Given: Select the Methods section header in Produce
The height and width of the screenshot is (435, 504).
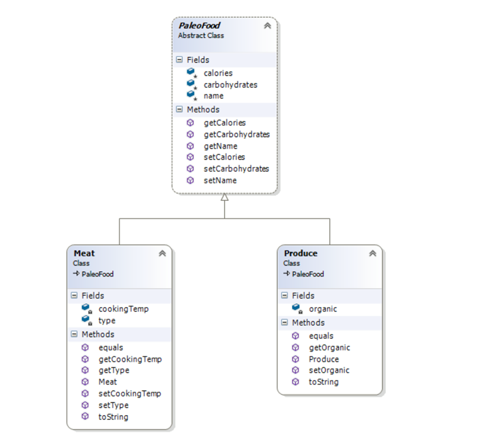Looking at the screenshot, I should pos(304,322).
